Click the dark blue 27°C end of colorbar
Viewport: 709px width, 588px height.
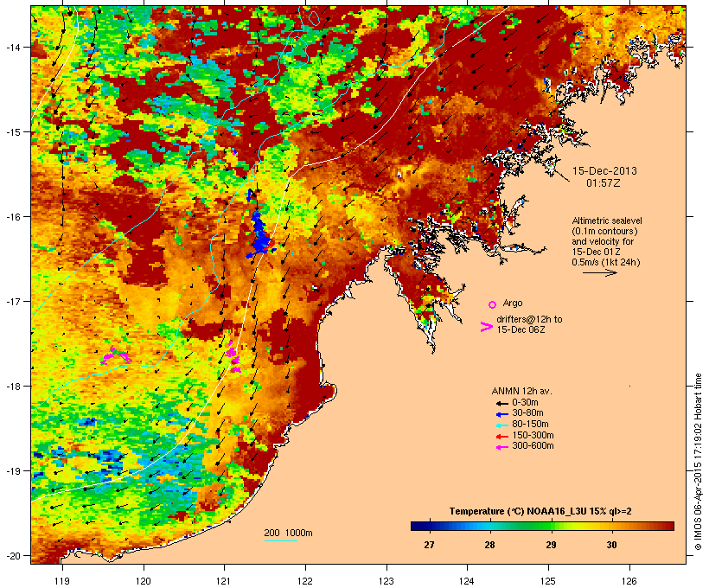tap(418, 526)
